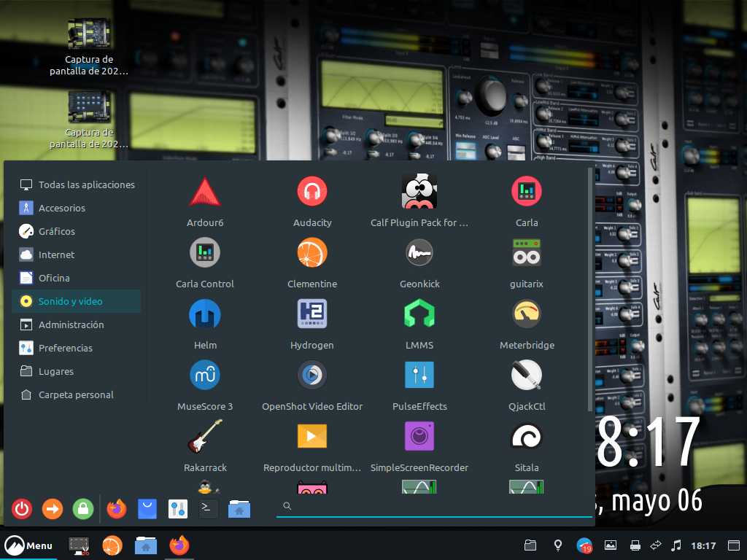Viewport: 747px width, 560px height.
Task: Open Audacity from the menu
Action: click(312, 192)
